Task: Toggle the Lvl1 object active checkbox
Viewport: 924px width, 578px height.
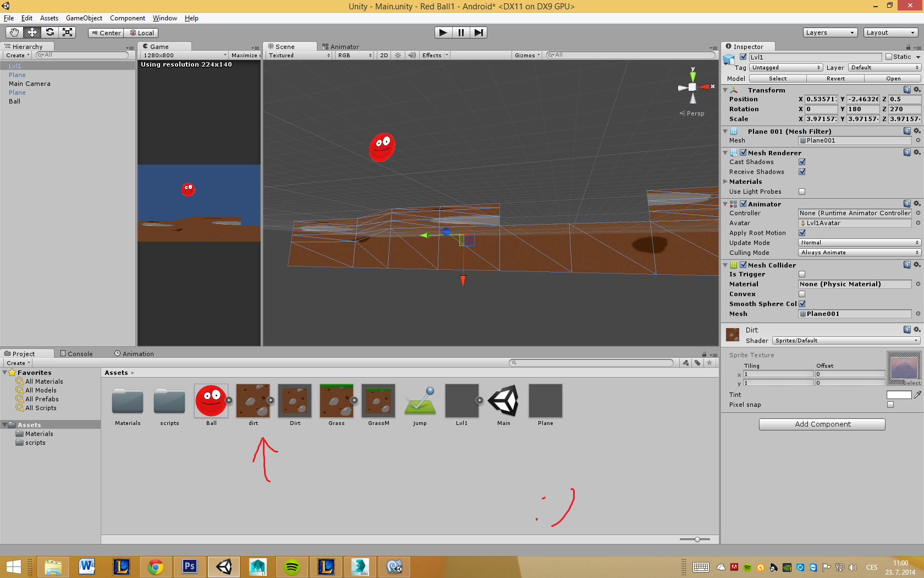Action: [x=743, y=57]
